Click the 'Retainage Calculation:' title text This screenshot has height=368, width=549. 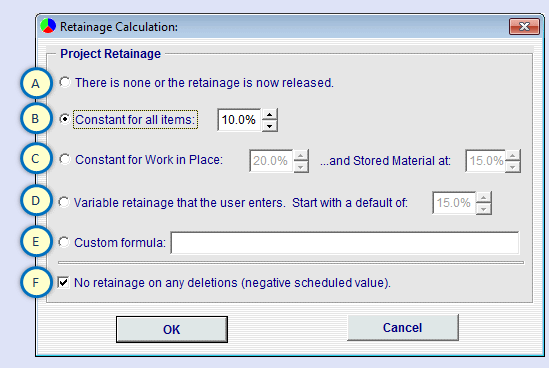tap(119, 27)
